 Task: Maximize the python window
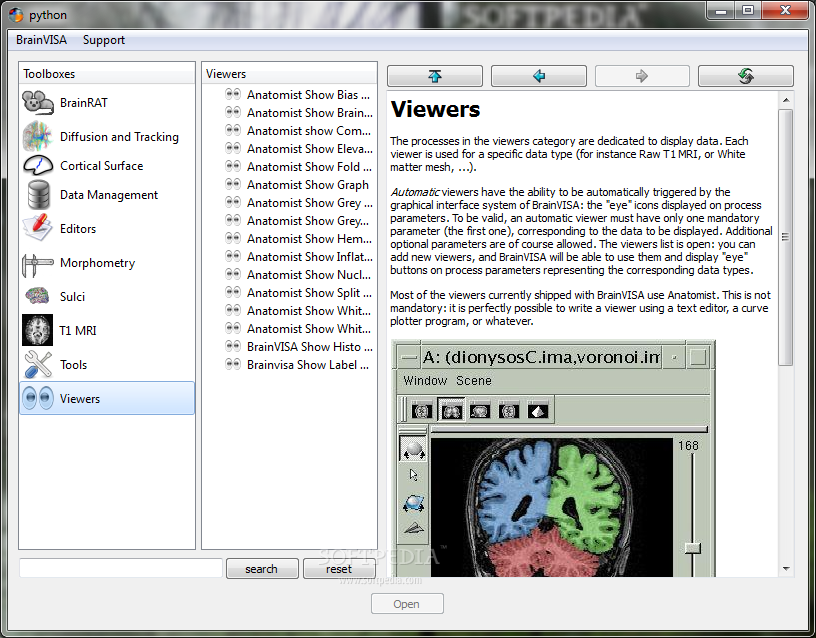(x=748, y=10)
